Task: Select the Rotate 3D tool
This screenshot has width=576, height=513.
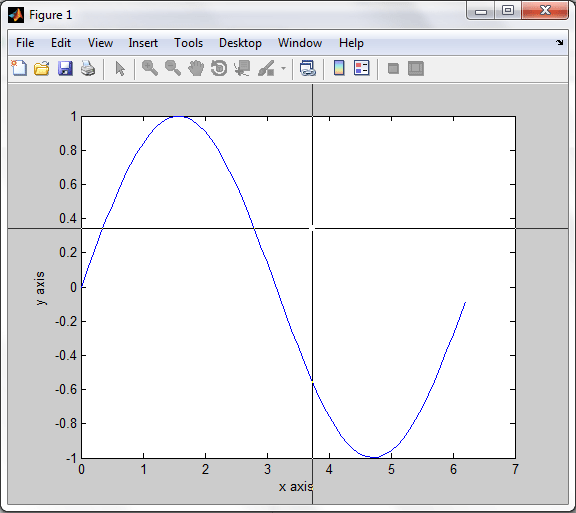Action: 219,68
